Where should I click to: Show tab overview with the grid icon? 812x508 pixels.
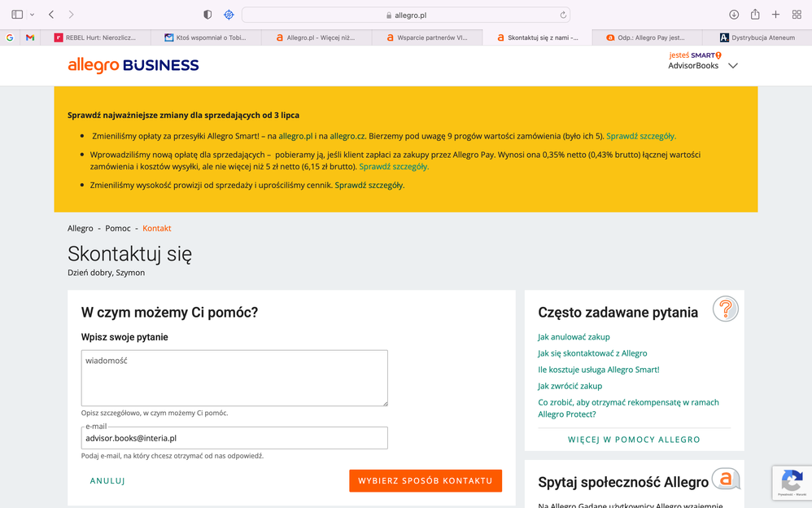[x=797, y=14]
